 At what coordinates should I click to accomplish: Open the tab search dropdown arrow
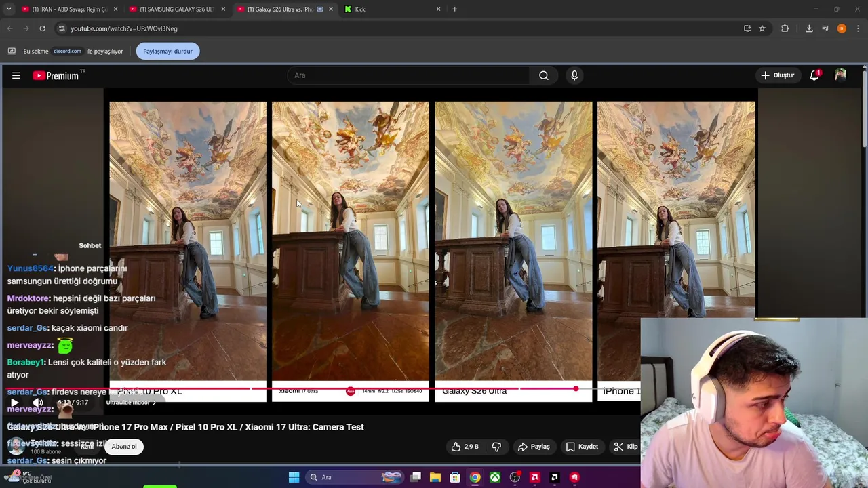(9, 9)
